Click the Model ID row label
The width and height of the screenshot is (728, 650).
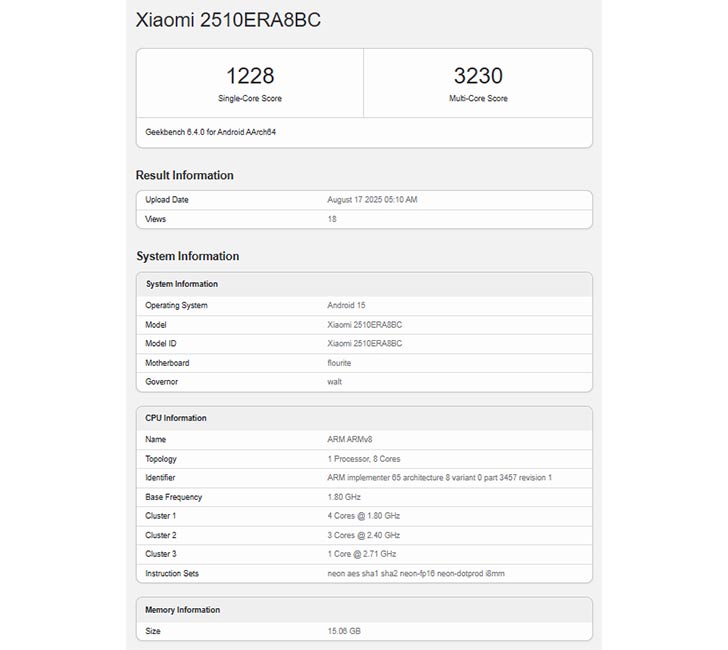point(161,344)
